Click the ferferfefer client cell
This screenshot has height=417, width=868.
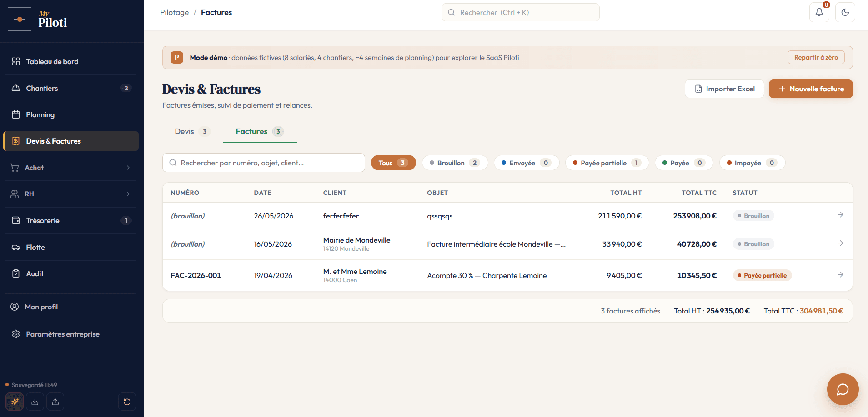click(341, 216)
